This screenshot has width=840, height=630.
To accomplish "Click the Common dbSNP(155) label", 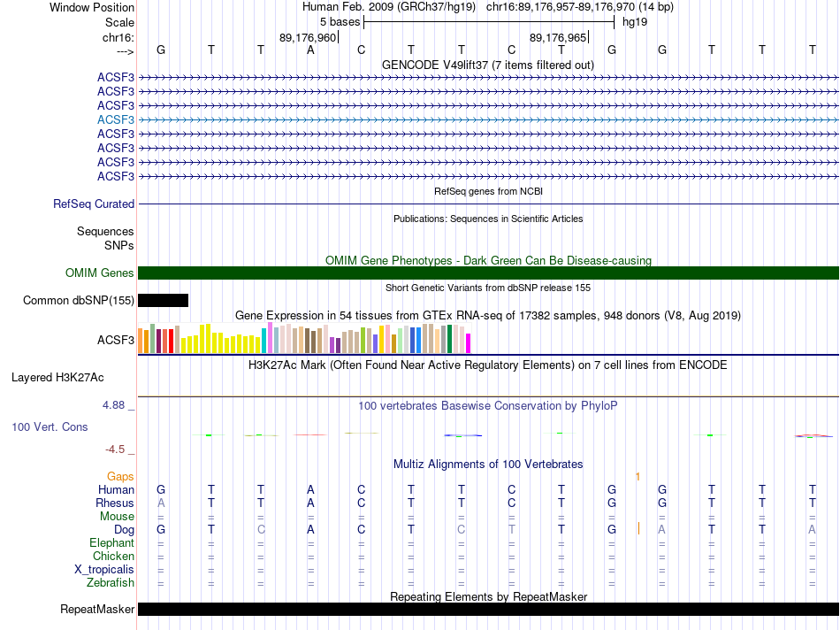I will tap(79, 300).
